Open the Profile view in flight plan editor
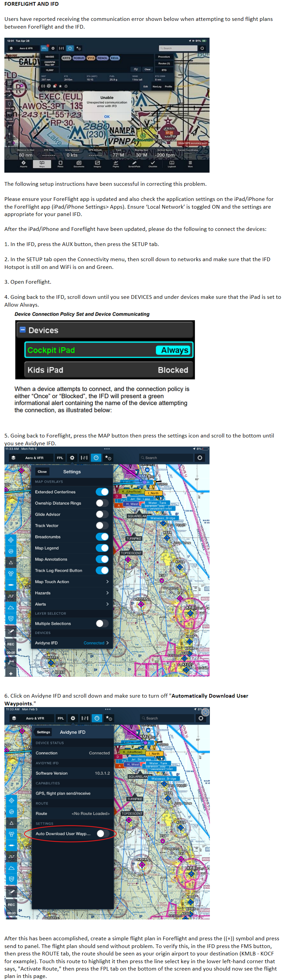 point(168,86)
